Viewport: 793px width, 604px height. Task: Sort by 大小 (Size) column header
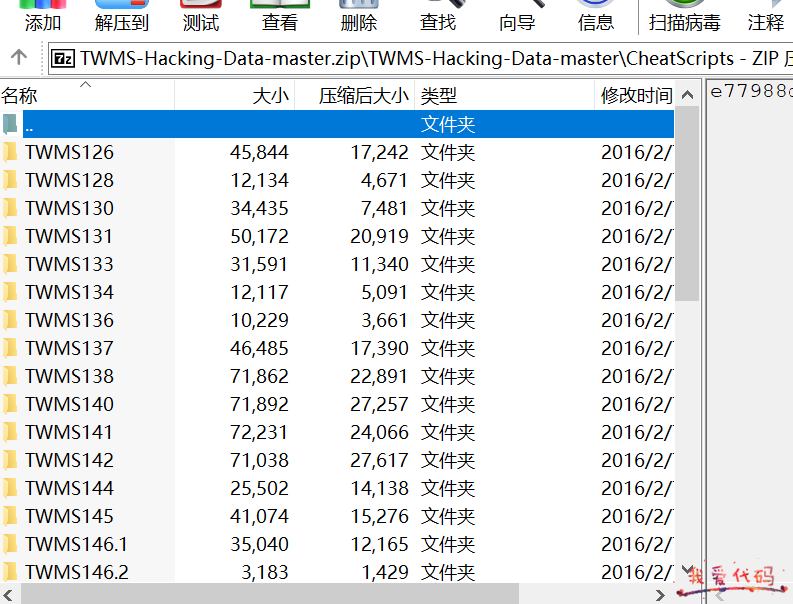(270, 96)
